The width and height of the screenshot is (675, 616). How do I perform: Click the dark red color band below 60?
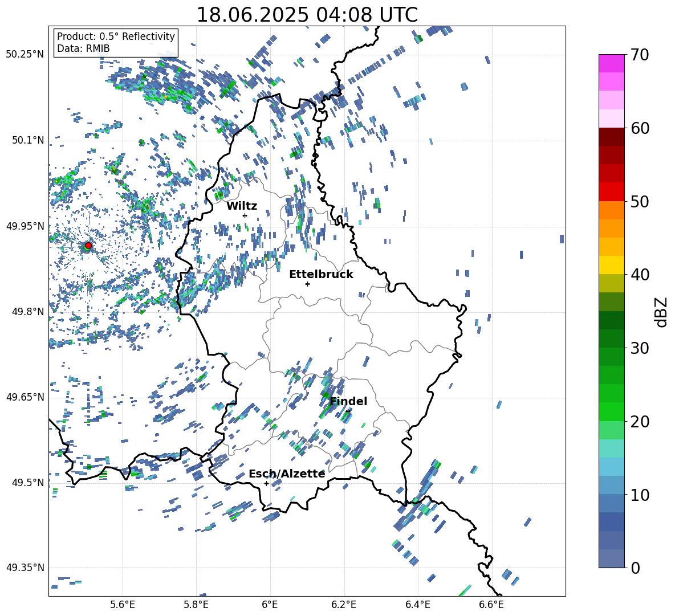tap(611, 137)
